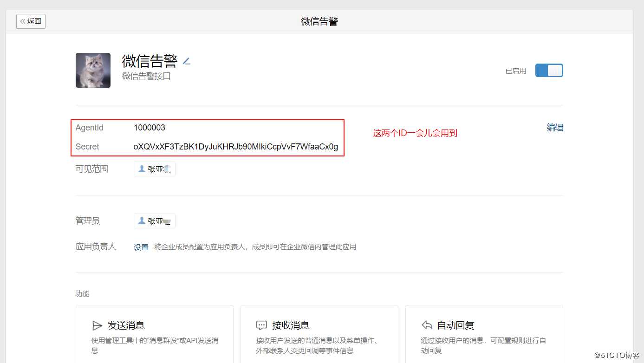Click the 张亚 tag in 管理员
This screenshot has height=363, width=644.
click(155, 221)
